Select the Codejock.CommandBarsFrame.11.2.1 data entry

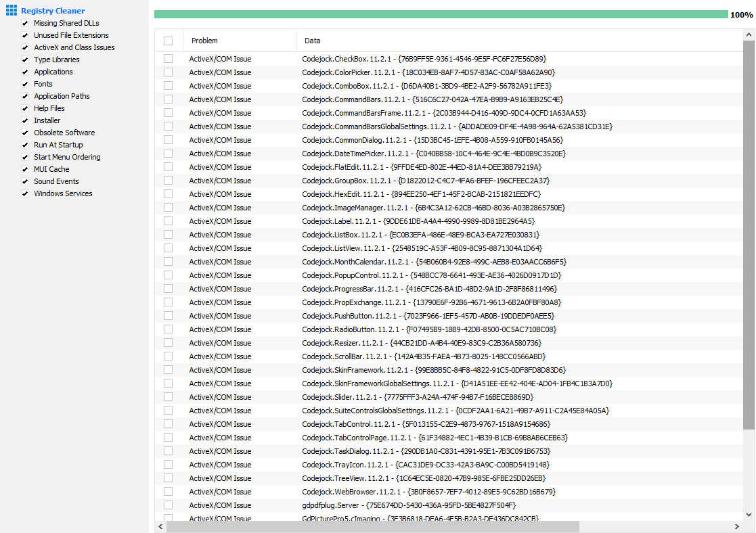(444, 113)
